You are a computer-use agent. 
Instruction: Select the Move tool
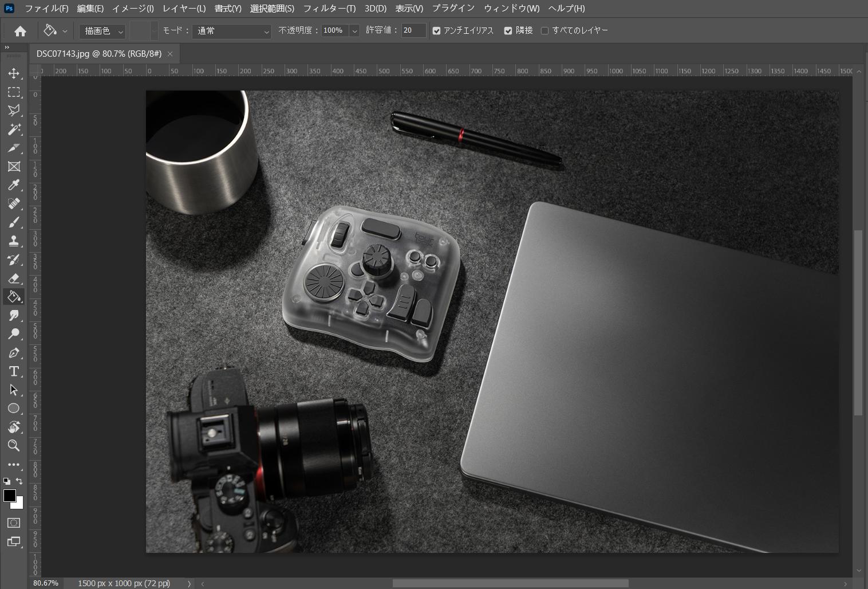tap(14, 73)
